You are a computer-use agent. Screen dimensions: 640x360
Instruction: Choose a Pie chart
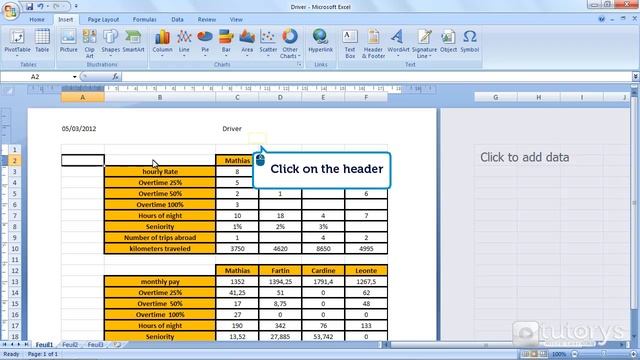click(205, 43)
